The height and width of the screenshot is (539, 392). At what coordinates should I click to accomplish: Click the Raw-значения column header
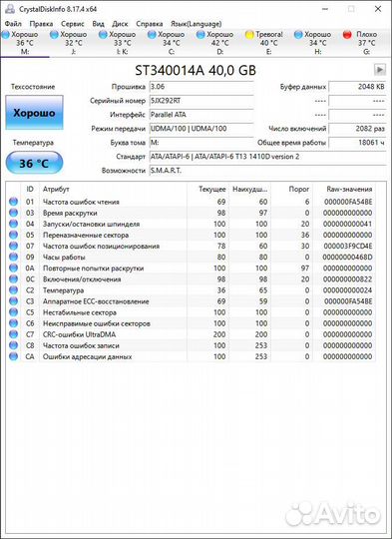[344, 189]
